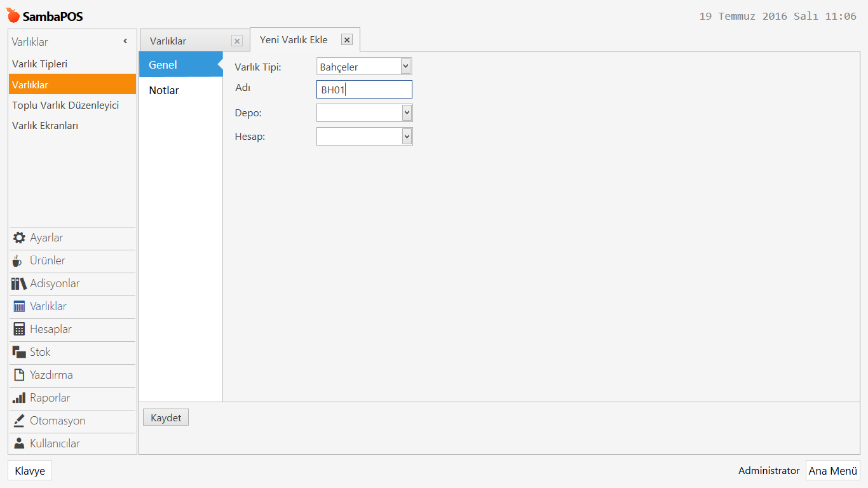Screen dimensions: 868x488
Task: Click the Varlıklar sidebar header text
Action: point(30,42)
